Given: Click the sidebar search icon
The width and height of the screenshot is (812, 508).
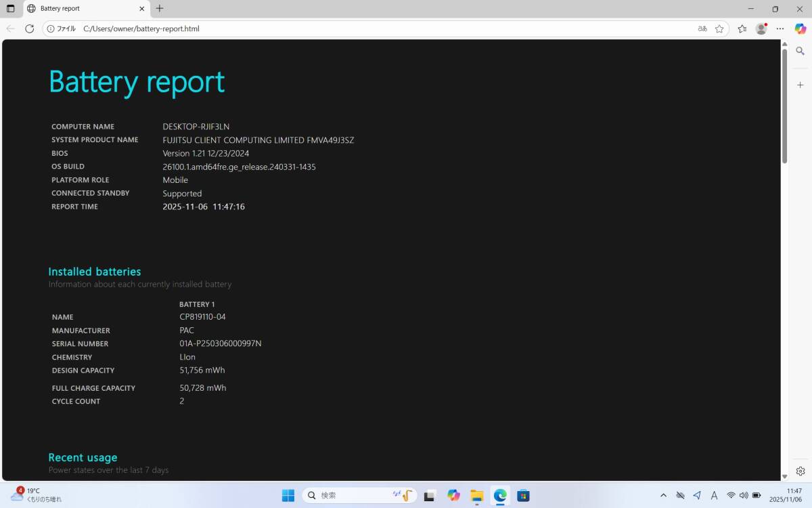Looking at the screenshot, I should [x=800, y=51].
